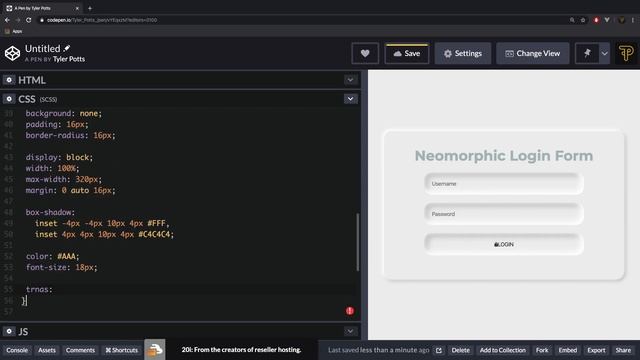Click the Username input field in preview

click(504, 184)
